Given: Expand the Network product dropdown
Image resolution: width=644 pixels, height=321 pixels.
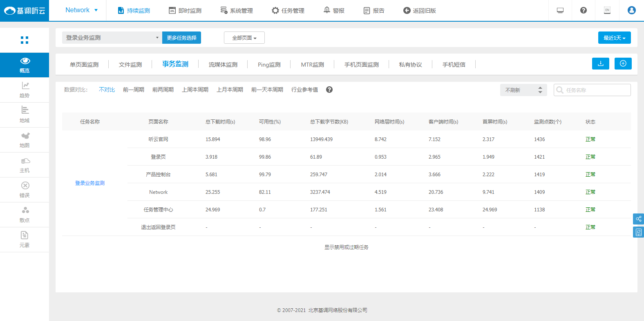Looking at the screenshot, I should [82, 10].
